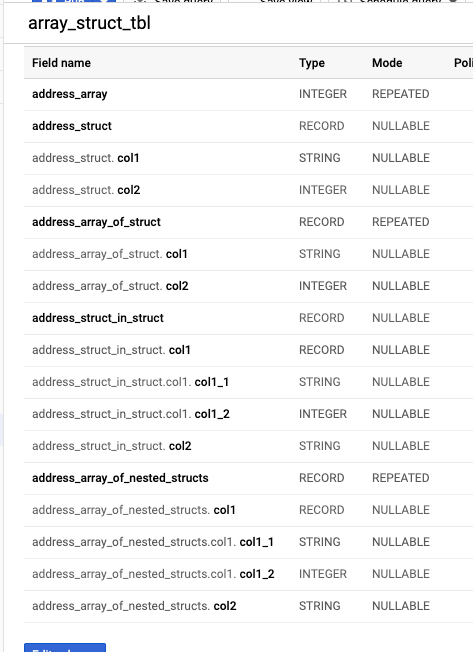This screenshot has height=652, width=473.
Task: Click the Mode column header
Action: tap(387, 63)
